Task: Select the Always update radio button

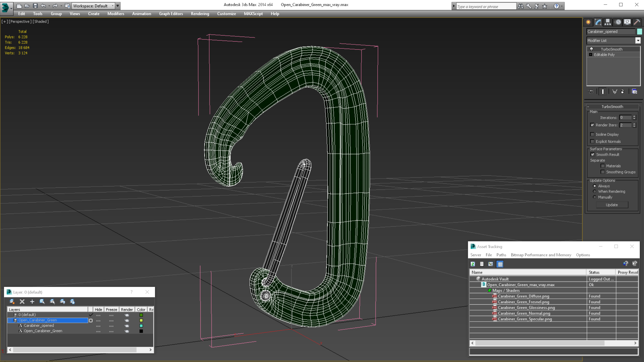Action: (x=595, y=186)
